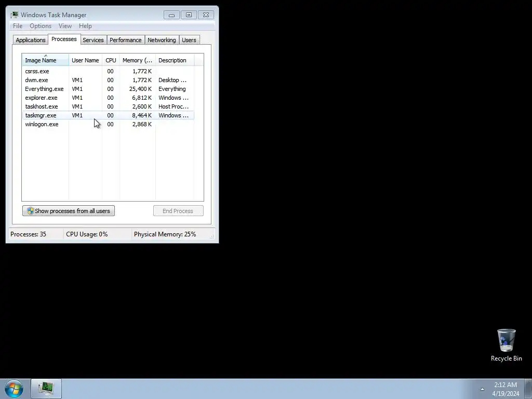Click the End Process button
Screen dimensions: 532x399
coord(178,211)
